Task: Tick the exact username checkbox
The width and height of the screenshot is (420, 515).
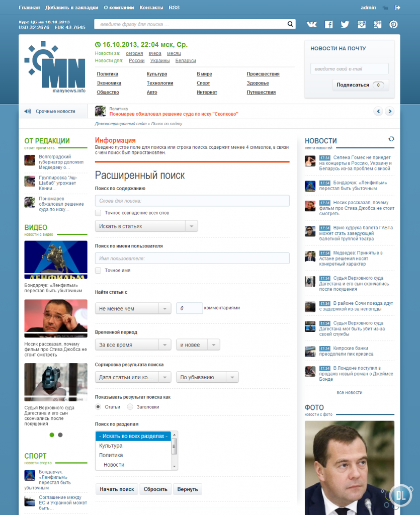Action: point(98,270)
